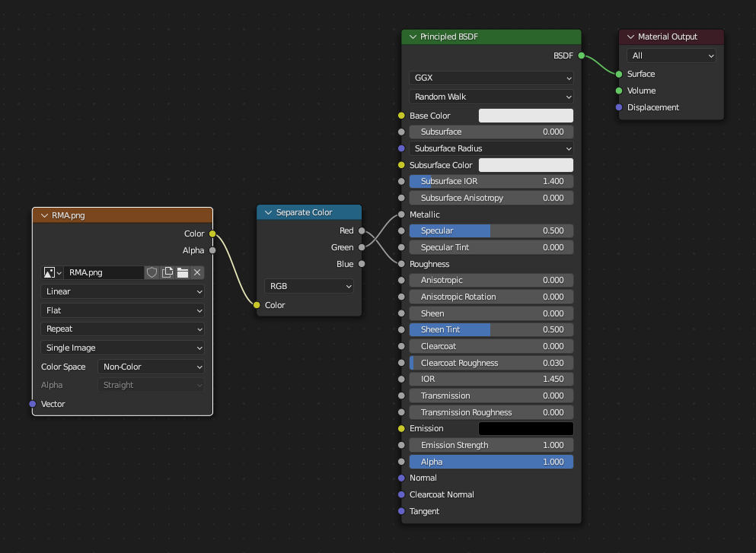Collapse the Material Output node
Image resolution: width=756 pixels, height=553 pixels.
[x=630, y=37]
